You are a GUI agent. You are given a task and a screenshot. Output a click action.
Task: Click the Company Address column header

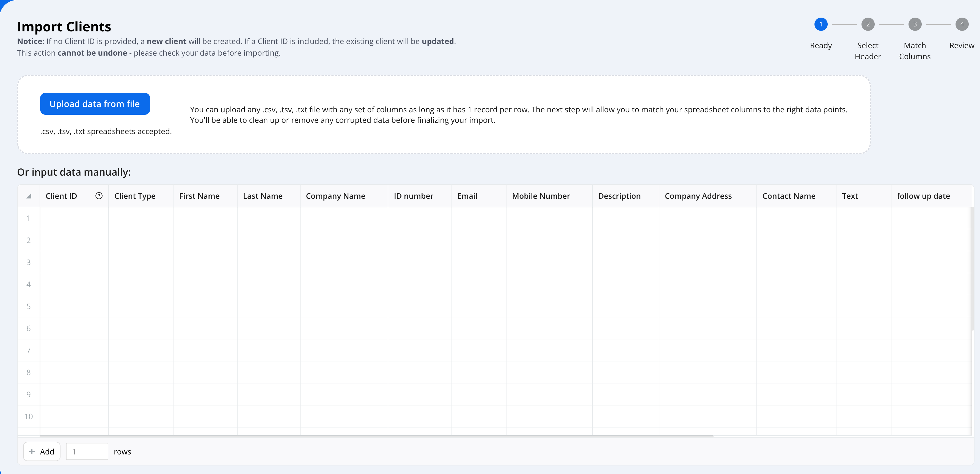point(708,196)
